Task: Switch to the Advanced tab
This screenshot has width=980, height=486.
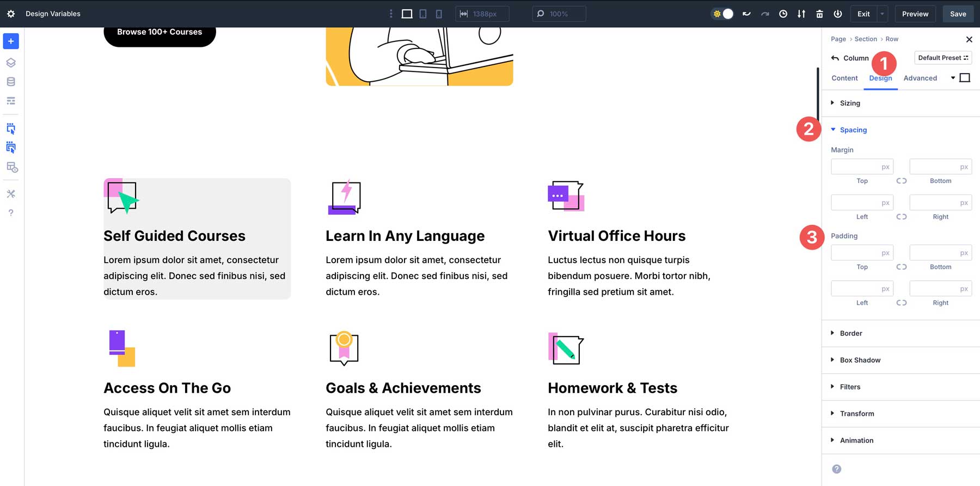Action: click(920, 78)
